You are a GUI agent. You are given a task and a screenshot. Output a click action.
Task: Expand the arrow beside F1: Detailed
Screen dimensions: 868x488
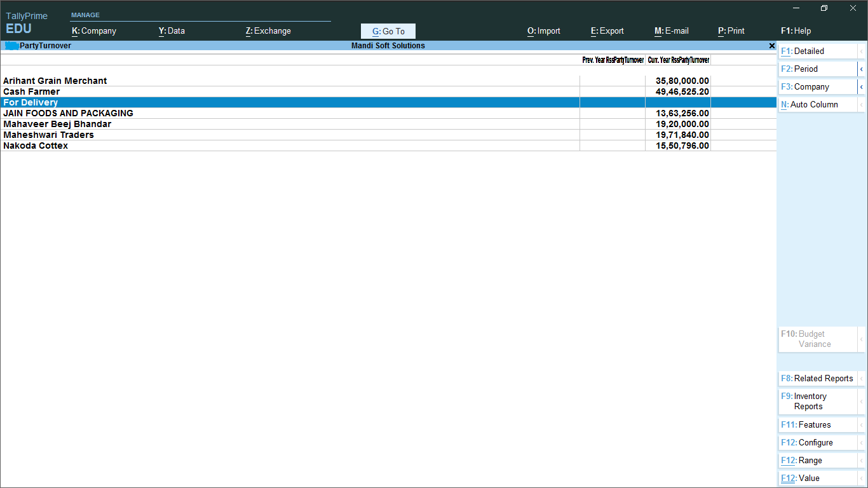(x=861, y=51)
